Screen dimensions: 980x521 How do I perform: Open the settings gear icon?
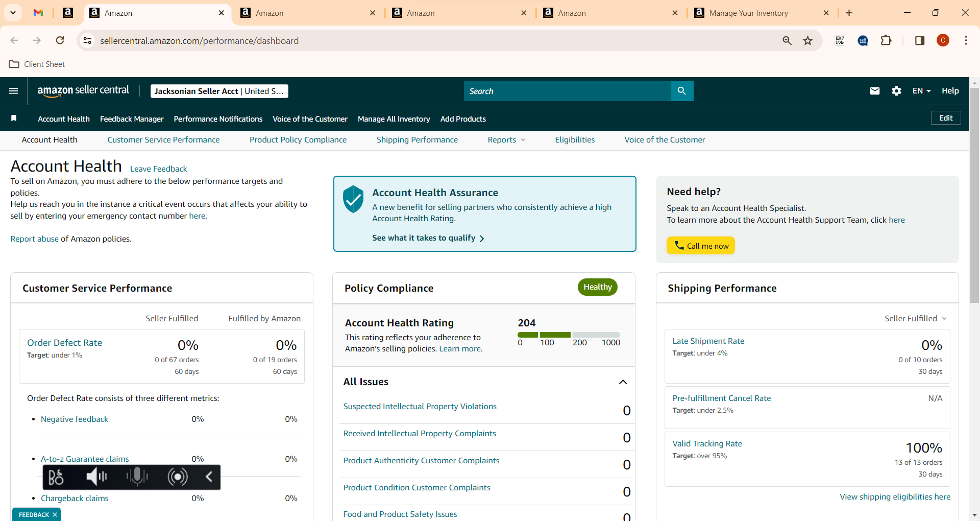click(x=896, y=91)
